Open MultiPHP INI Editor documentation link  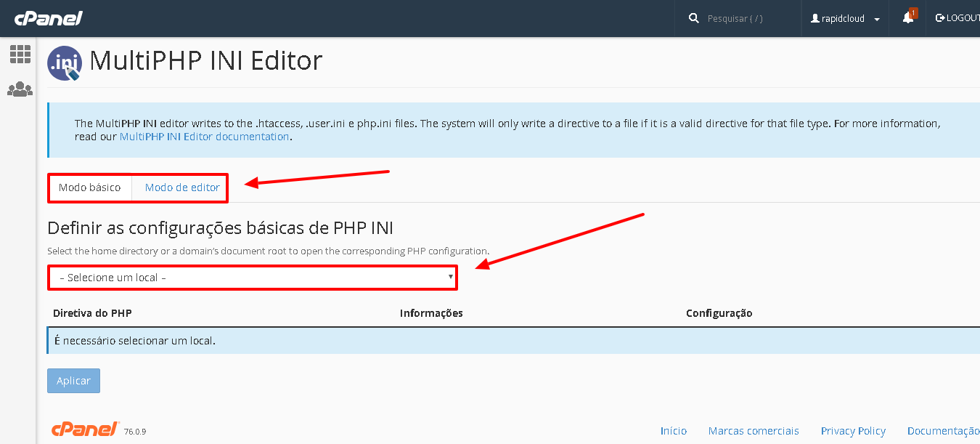[204, 137]
